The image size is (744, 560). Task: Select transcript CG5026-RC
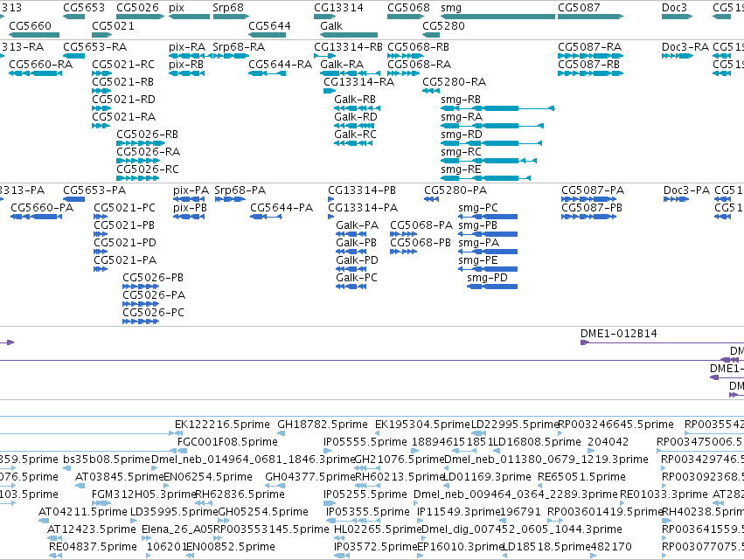pos(137,179)
